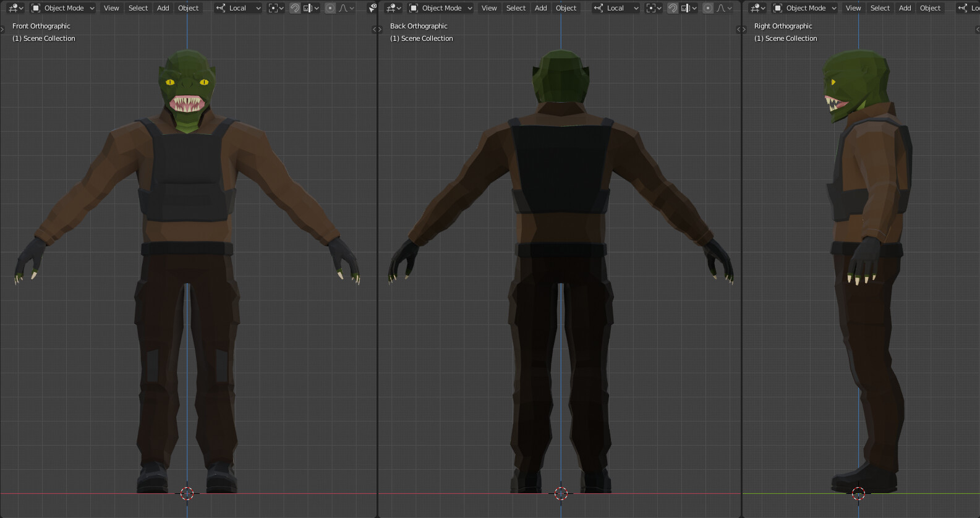Open Object Mode dropdown in Right Orthographic viewport
Screen dimensions: 980x518
pos(805,8)
